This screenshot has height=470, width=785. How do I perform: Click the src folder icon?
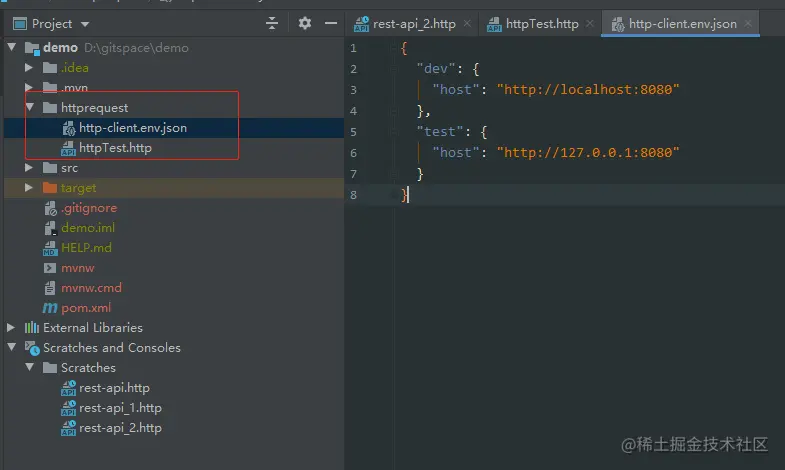point(50,168)
